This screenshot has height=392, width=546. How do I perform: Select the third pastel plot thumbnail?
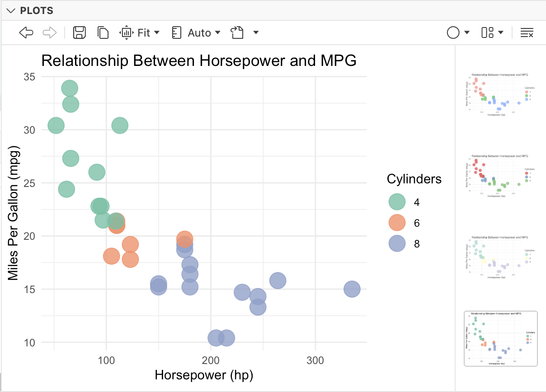coord(500,257)
